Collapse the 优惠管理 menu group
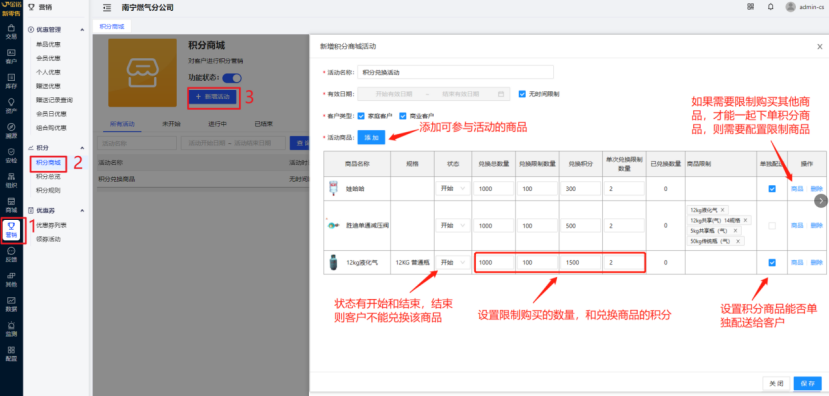This screenshot has height=396, width=829. click(82, 30)
